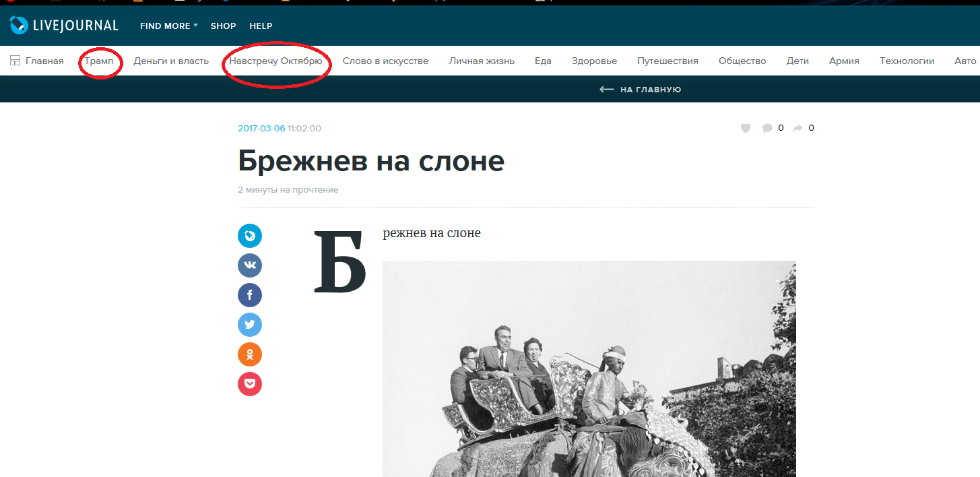Viewport: 980px width, 477px height.
Task: Share post to LiveJournal
Action: click(250, 236)
